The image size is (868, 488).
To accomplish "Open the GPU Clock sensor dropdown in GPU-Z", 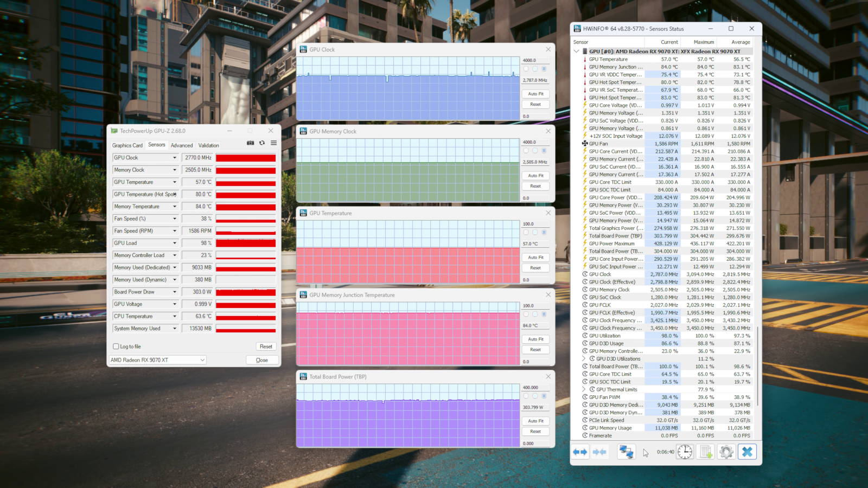I will point(175,158).
